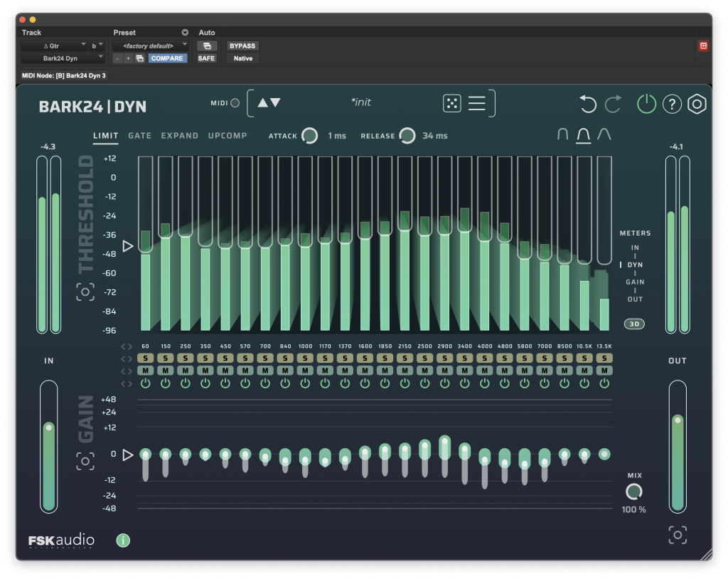This screenshot has height=579, width=728.
Task: Open the help question mark icon
Action: point(672,104)
